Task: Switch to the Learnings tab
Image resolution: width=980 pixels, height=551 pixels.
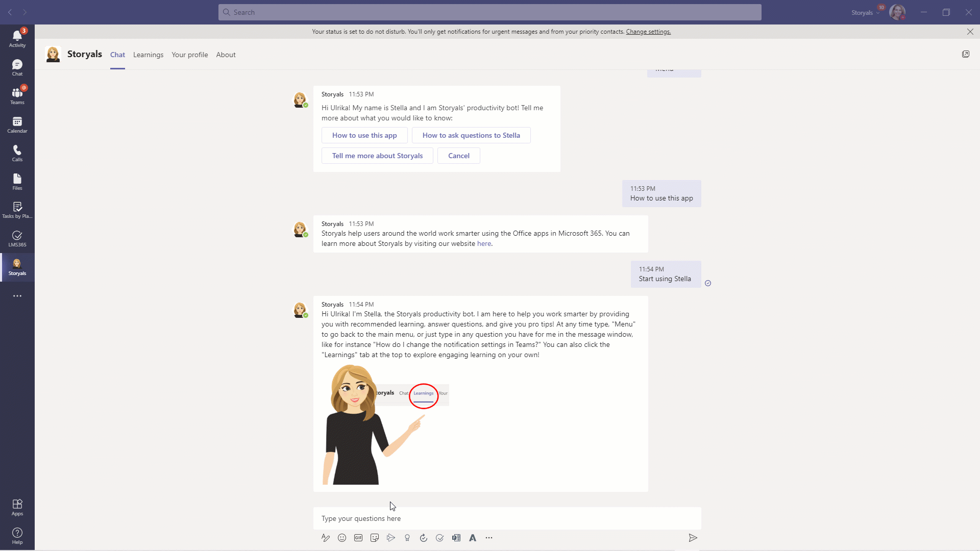Action: 148,55
